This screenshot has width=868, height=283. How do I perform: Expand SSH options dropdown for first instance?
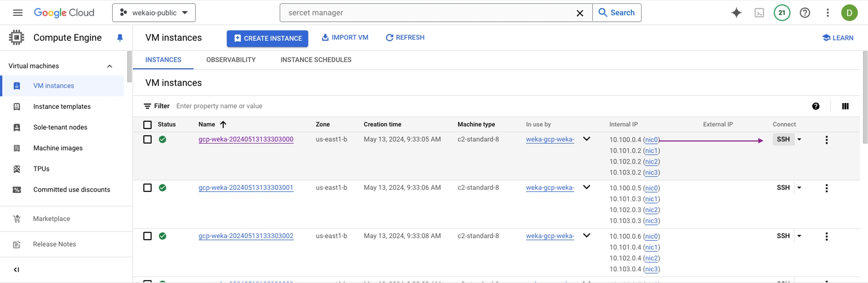click(799, 140)
